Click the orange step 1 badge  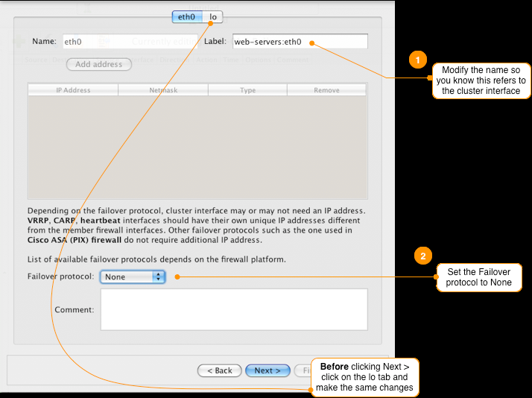click(x=419, y=60)
